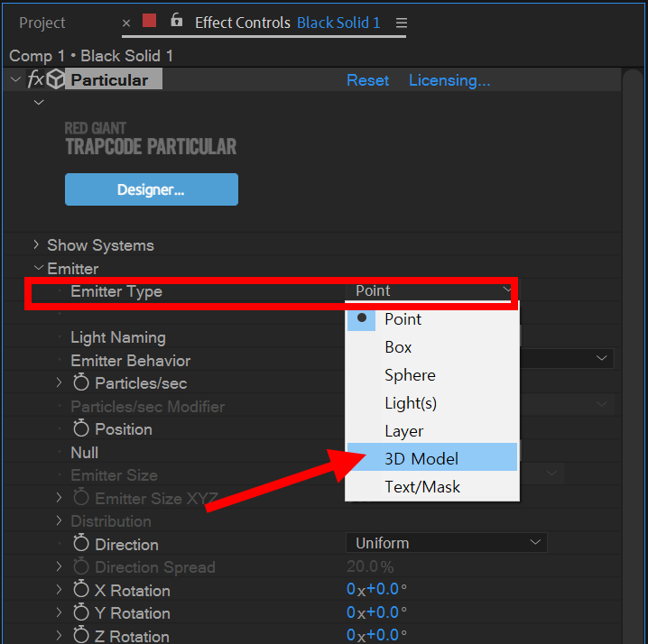
Task: Expand the X Rotation property
Action: [59, 590]
